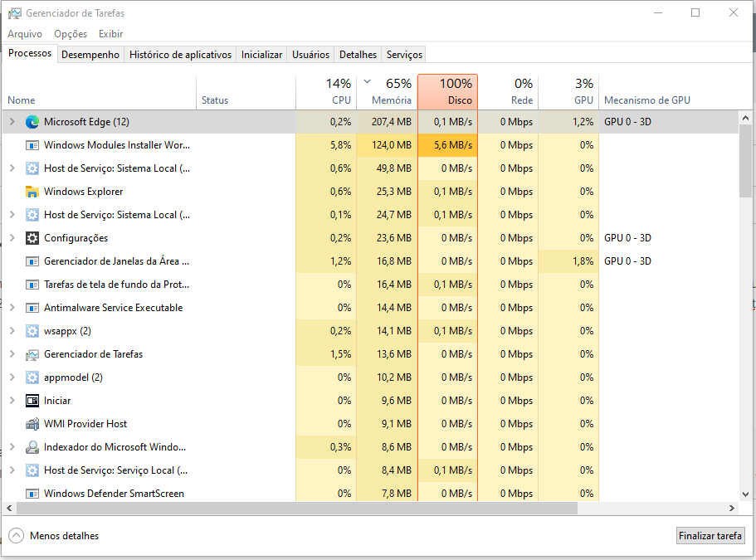756x560 pixels.
Task: Click the wsappx process icon
Action: click(x=32, y=331)
